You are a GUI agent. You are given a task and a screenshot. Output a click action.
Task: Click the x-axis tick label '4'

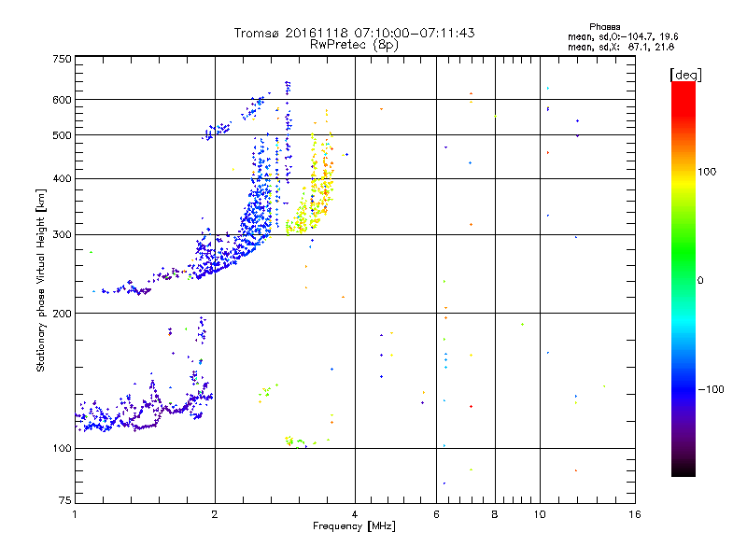point(355,514)
